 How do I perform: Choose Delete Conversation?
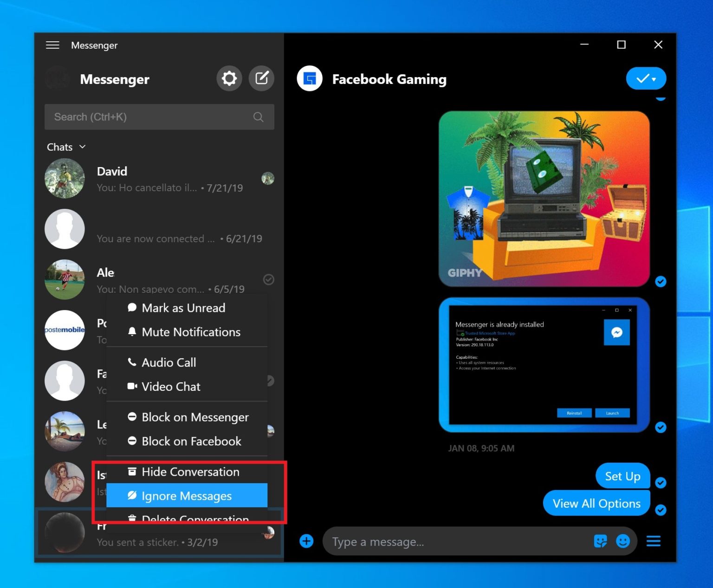point(195,518)
